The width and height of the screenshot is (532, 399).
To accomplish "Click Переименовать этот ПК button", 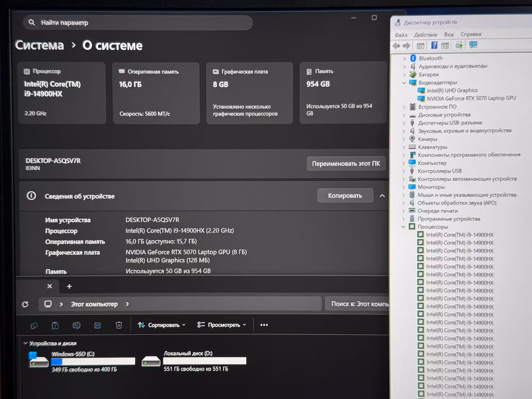I will click(x=346, y=164).
